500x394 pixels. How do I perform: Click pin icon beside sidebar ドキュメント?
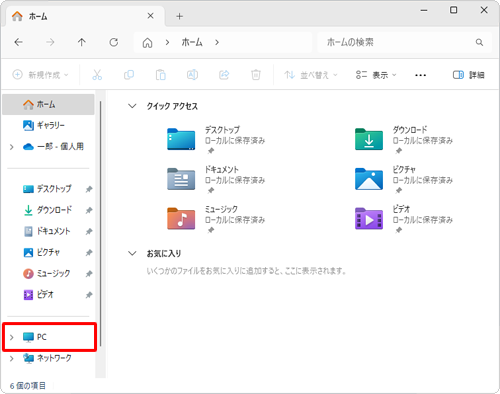89,231
